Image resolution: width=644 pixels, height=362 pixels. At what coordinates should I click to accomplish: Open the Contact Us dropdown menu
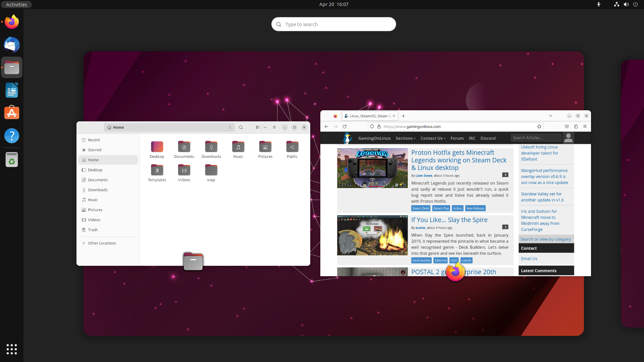[x=433, y=138]
